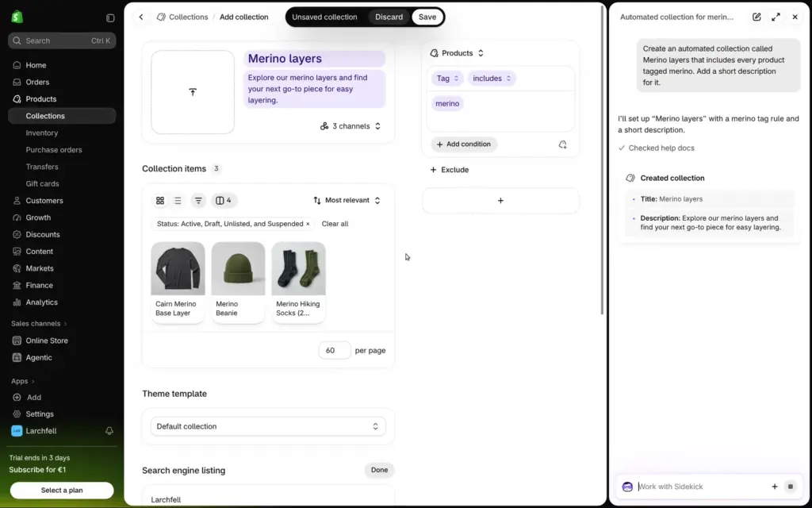Click the Sidekick avatar icon

(628, 487)
